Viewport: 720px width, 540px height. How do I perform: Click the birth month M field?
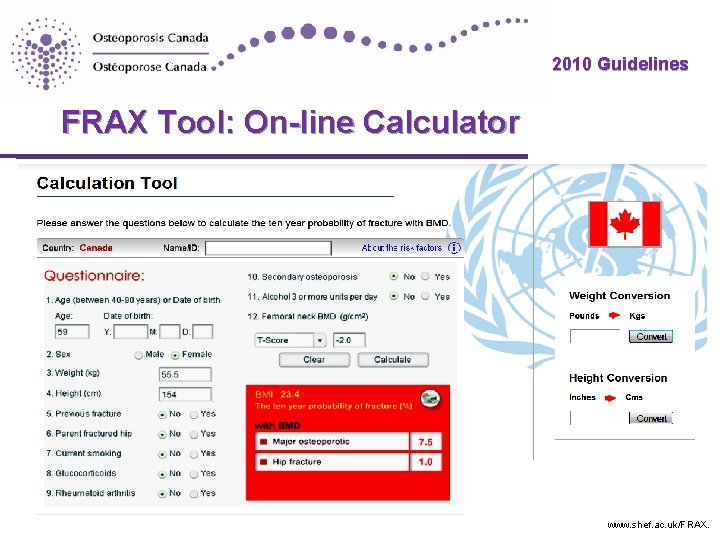(x=169, y=332)
